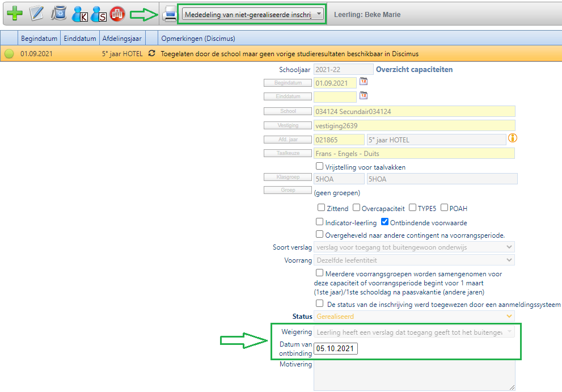
Task: Click the first Klasgroep field 5HOA
Action: pos(339,179)
